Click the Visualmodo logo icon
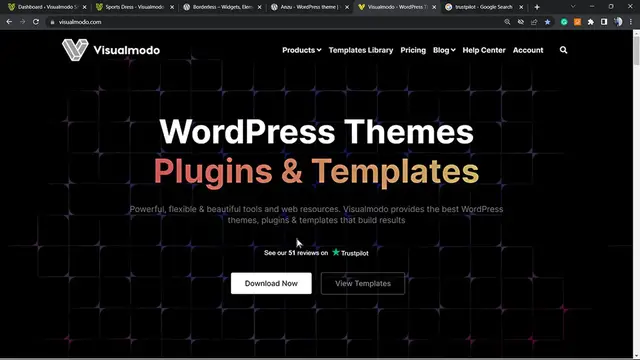The height and width of the screenshot is (360, 640). [x=75, y=50]
